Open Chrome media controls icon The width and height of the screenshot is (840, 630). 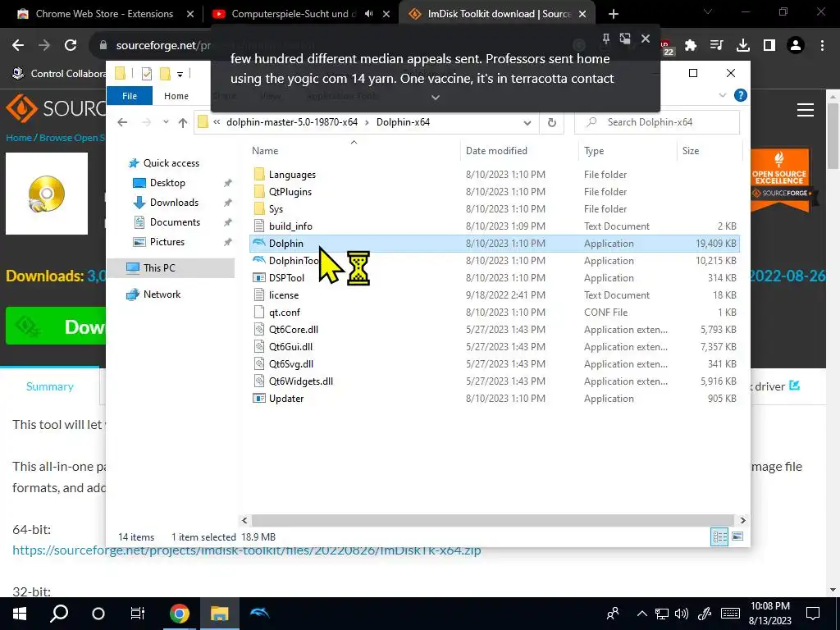tap(717, 46)
